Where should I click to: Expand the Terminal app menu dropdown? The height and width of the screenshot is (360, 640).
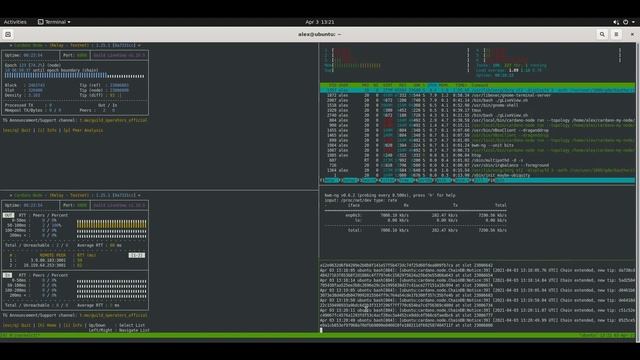coord(54,22)
